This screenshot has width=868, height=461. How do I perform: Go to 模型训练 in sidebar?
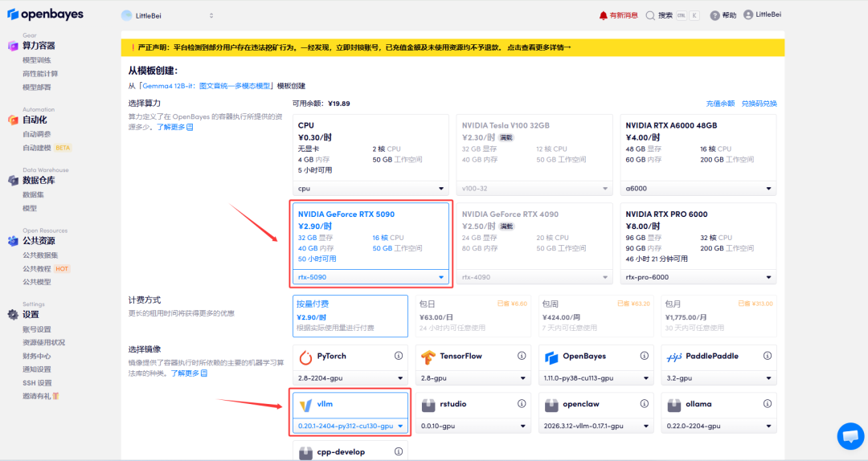(x=36, y=59)
